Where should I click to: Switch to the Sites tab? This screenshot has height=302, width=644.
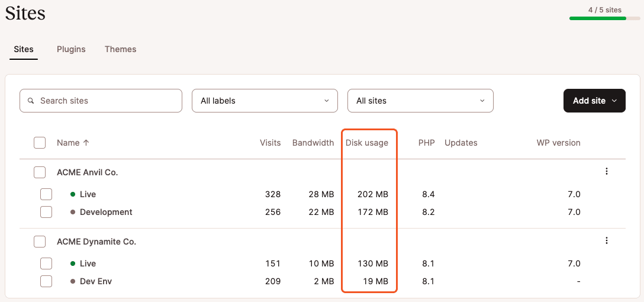click(x=24, y=49)
